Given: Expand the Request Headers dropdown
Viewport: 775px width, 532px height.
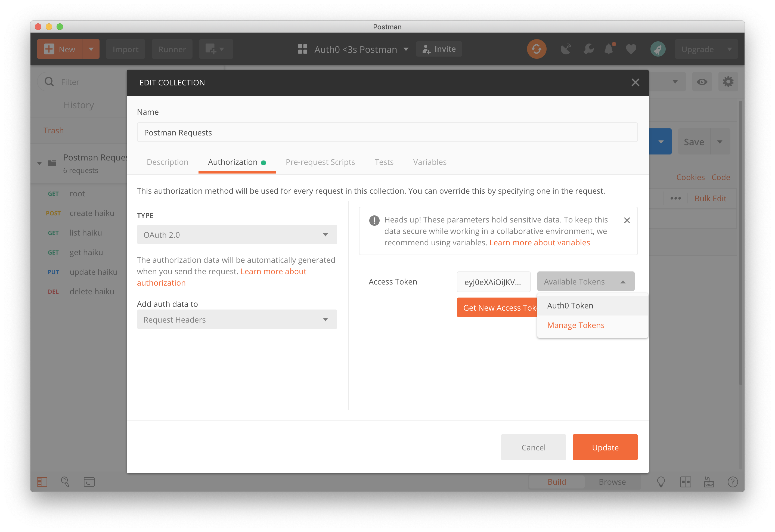Looking at the screenshot, I should point(237,320).
